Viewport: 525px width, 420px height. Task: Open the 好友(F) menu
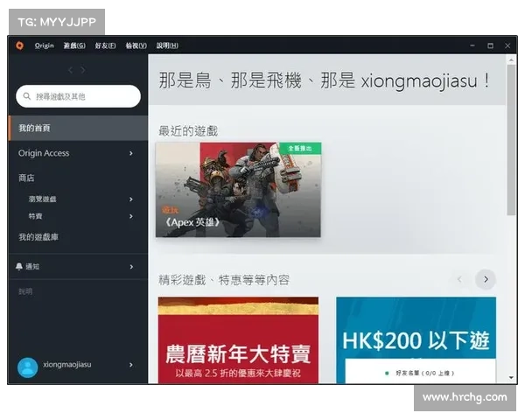105,45
